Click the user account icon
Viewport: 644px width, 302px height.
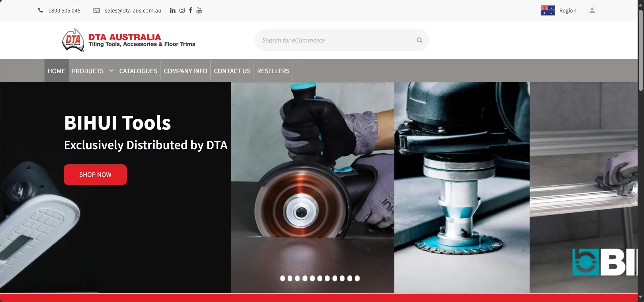[592, 10]
